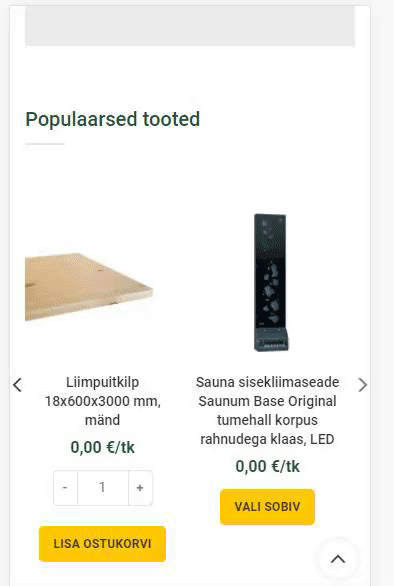Choose options via VALI SOBIV button
The image size is (394, 586).
267,507
